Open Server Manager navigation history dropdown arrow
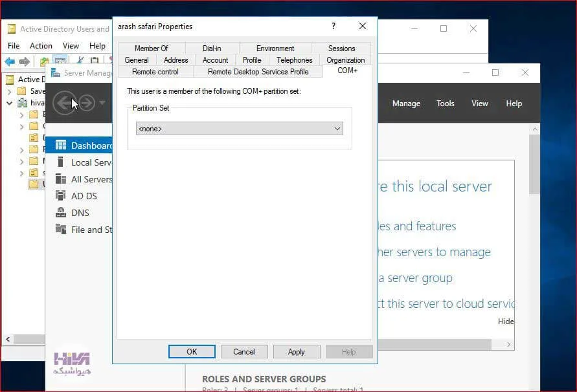 [102, 103]
